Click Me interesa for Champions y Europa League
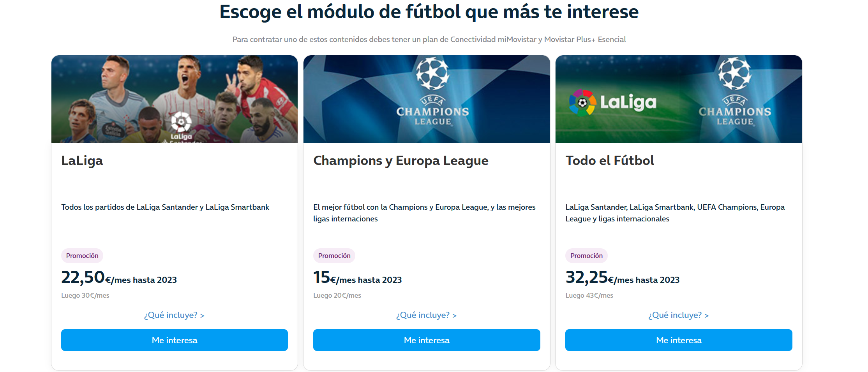This screenshot has height=372, width=868. point(427,340)
